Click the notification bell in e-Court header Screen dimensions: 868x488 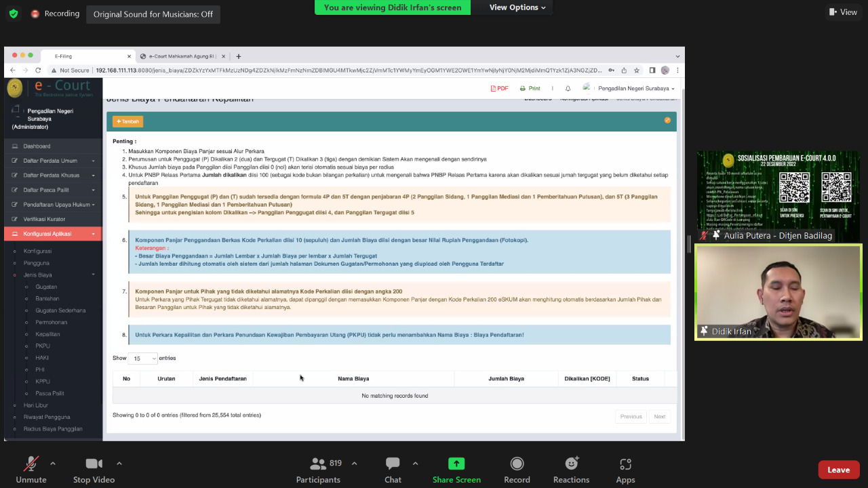568,89
